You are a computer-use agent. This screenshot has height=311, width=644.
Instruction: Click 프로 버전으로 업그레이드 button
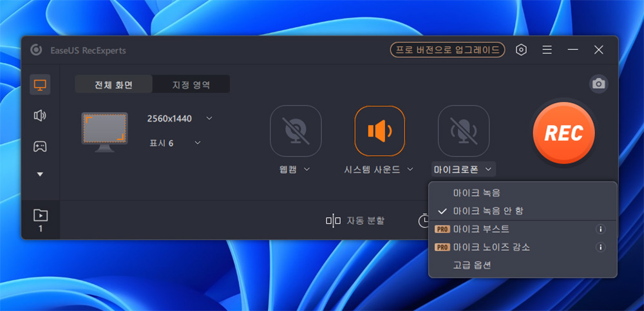[x=448, y=50]
